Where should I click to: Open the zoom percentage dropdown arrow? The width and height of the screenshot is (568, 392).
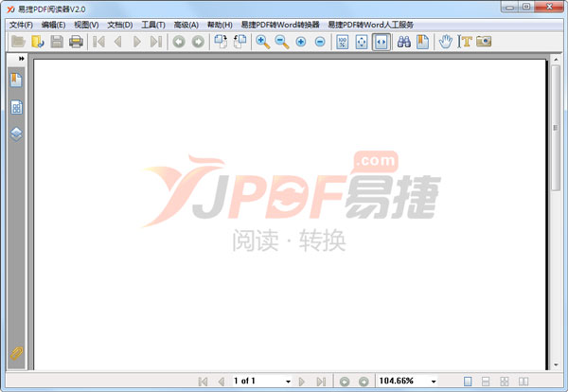(434, 382)
